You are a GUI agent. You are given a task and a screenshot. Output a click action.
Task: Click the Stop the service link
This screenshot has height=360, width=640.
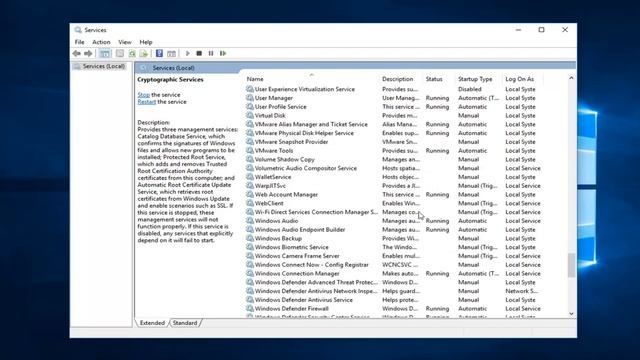tap(144, 95)
